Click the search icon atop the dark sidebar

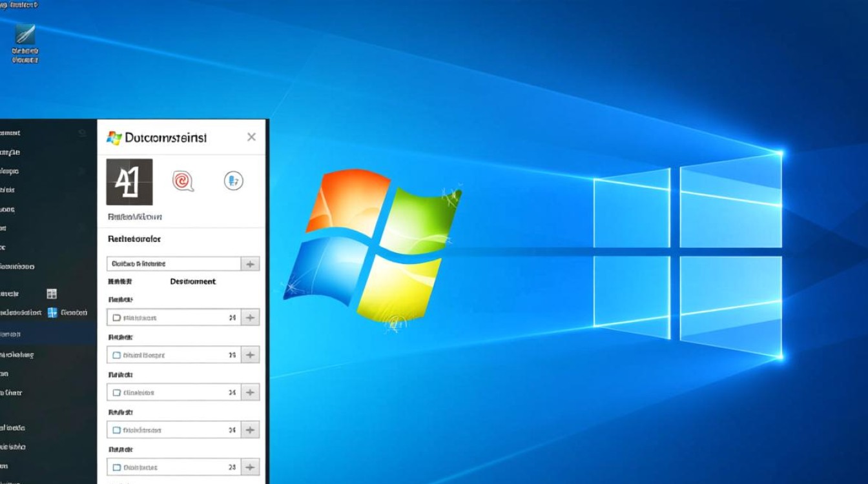tap(82, 134)
